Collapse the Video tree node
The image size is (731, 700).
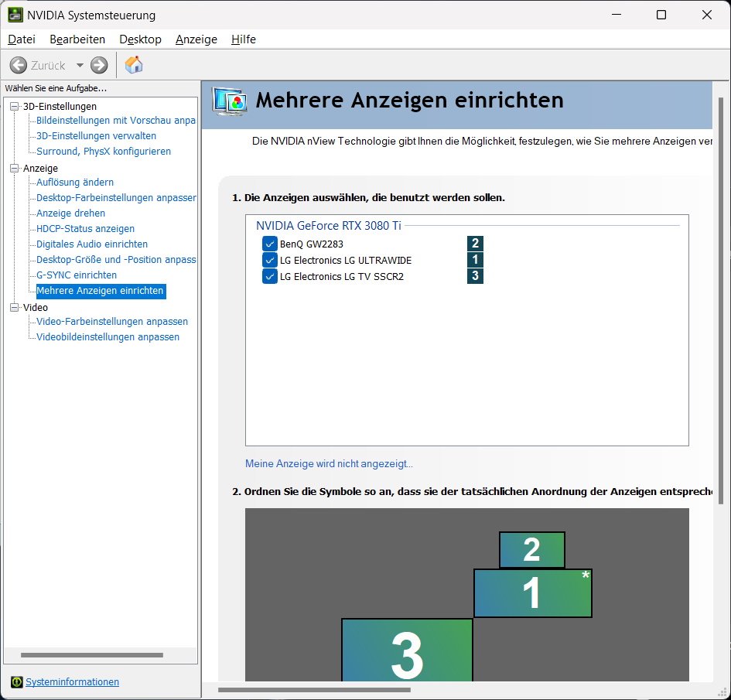15,307
